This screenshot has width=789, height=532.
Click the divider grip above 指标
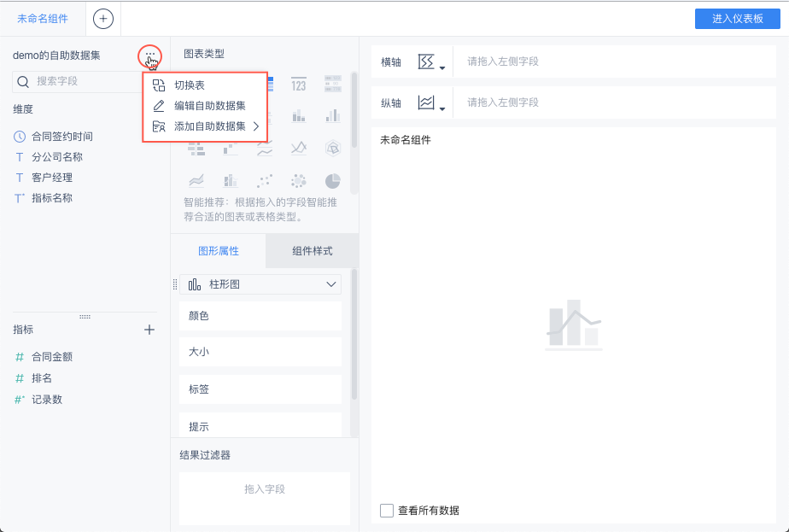(85, 317)
